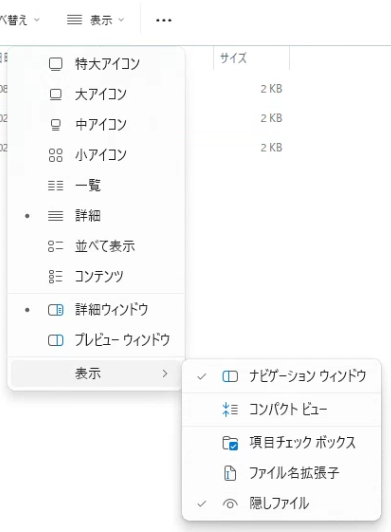Switch to 中アイコン view icon
Image resolution: width=391 pixels, height=532 pixels.
click(56, 125)
